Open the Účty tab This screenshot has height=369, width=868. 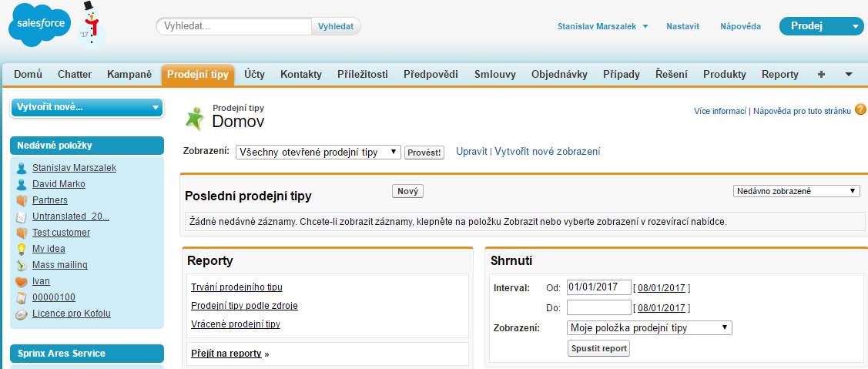pyautogui.click(x=255, y=74)
